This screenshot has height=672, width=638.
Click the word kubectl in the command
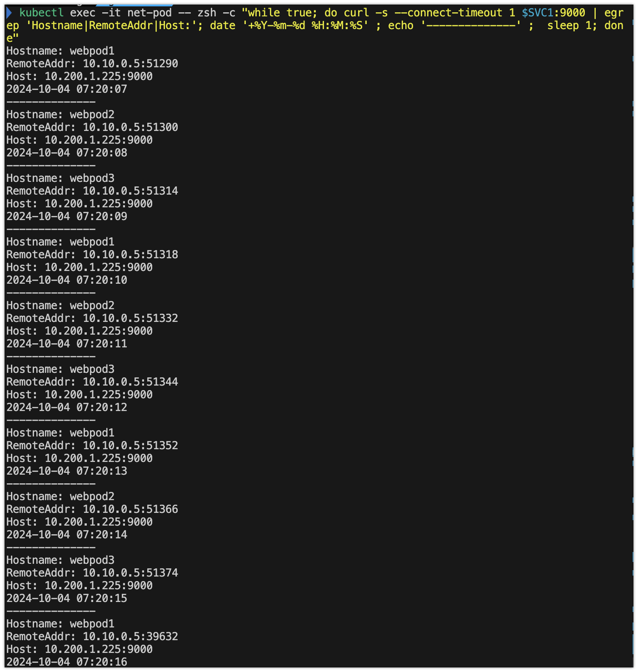41,13
